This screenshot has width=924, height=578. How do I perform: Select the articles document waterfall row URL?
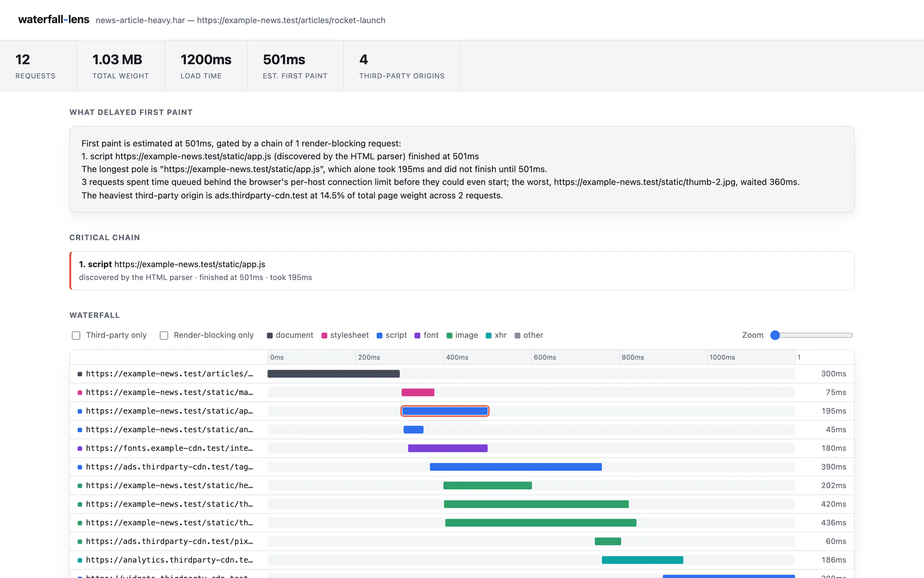(x=169, y=373)
